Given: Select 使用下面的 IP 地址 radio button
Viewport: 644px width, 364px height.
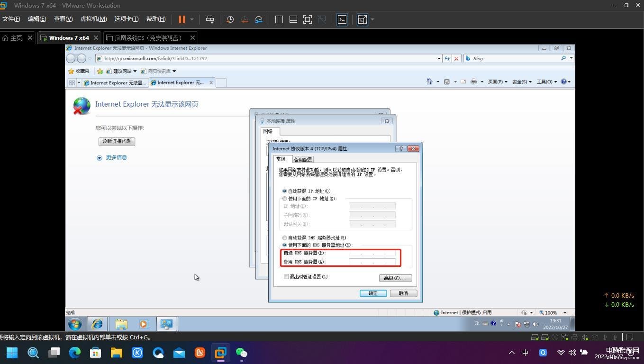Looking at the screenshot, I should coord(285,199).
